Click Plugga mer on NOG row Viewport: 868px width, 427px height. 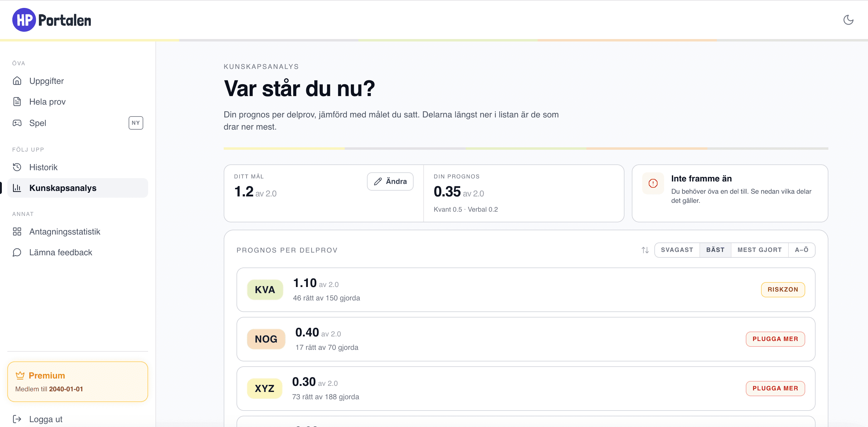[x=775, y=339]
